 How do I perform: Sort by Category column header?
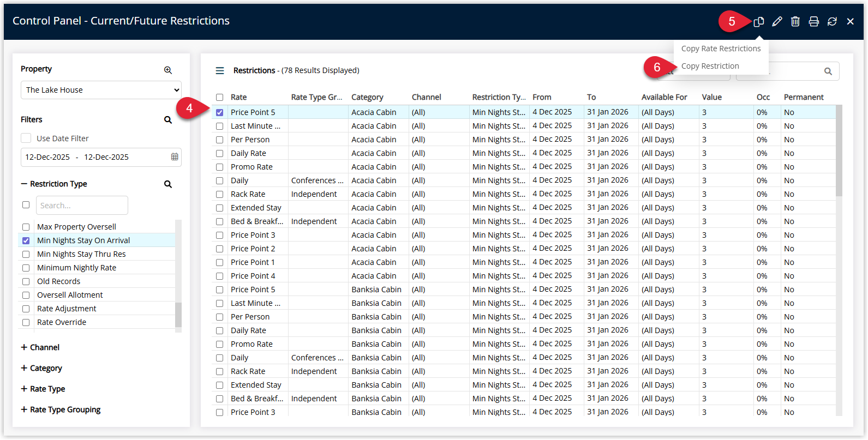click(x=367, y=97)
